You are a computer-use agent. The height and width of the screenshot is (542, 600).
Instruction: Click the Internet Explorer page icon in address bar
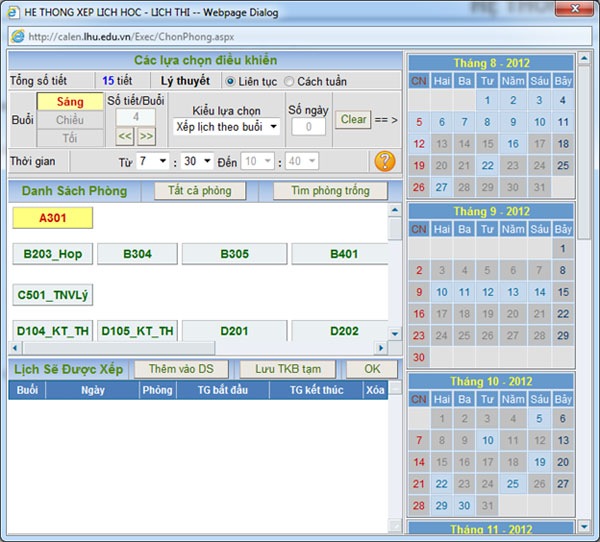[17, 35]
